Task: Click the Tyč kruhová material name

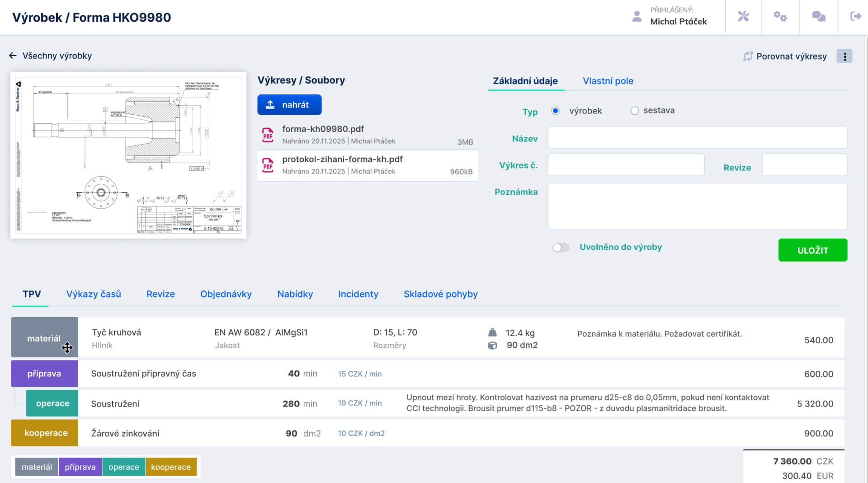Action: [x=117, y=333]
